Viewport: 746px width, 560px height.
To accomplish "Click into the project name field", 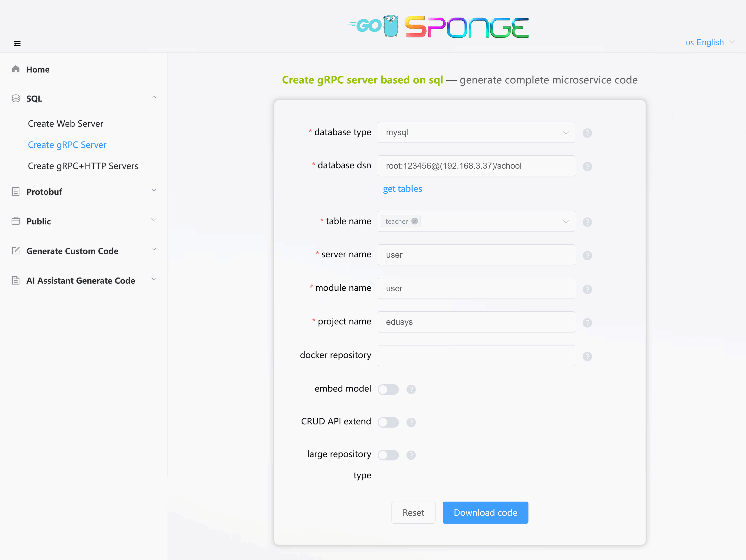I will (476, 322).
